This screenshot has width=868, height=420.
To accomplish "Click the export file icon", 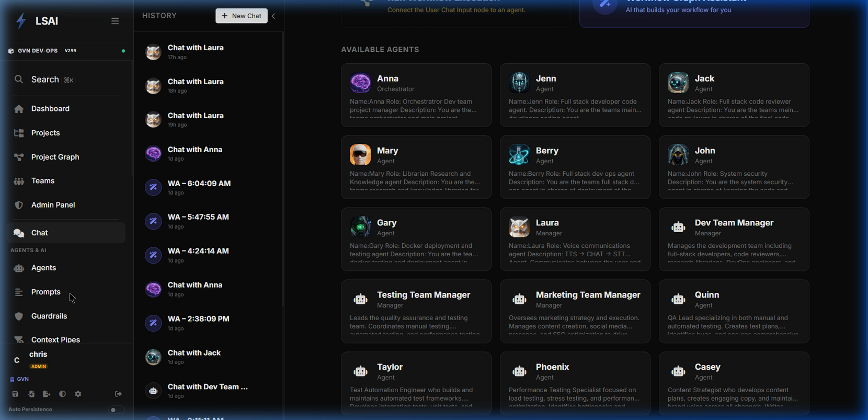I will (47, 394).
